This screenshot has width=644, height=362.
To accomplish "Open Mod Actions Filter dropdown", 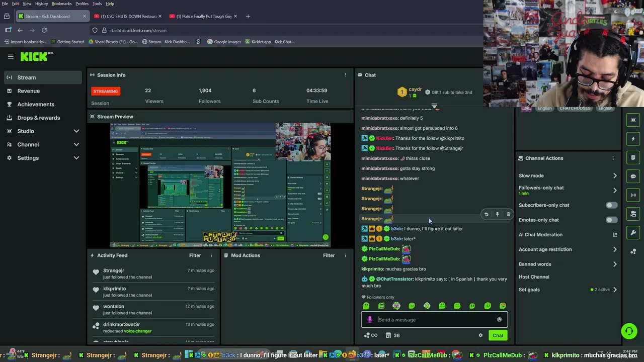I will tap(329, 255).
